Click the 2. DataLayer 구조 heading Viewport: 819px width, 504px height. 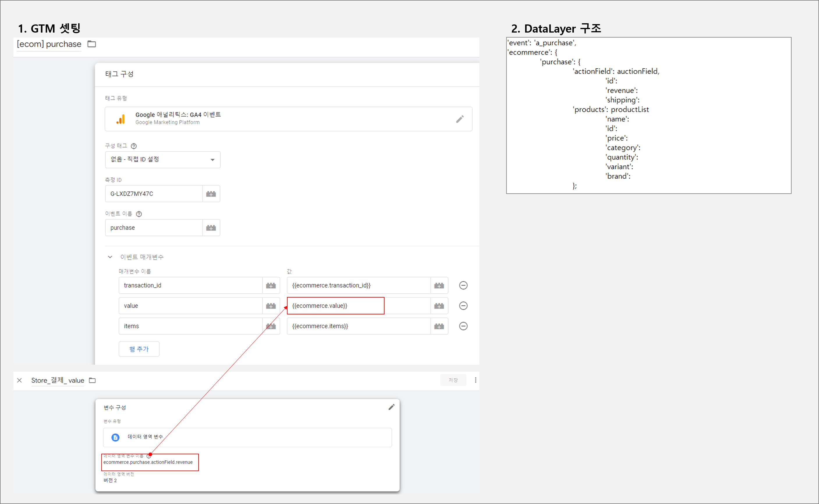click(556, 28)
